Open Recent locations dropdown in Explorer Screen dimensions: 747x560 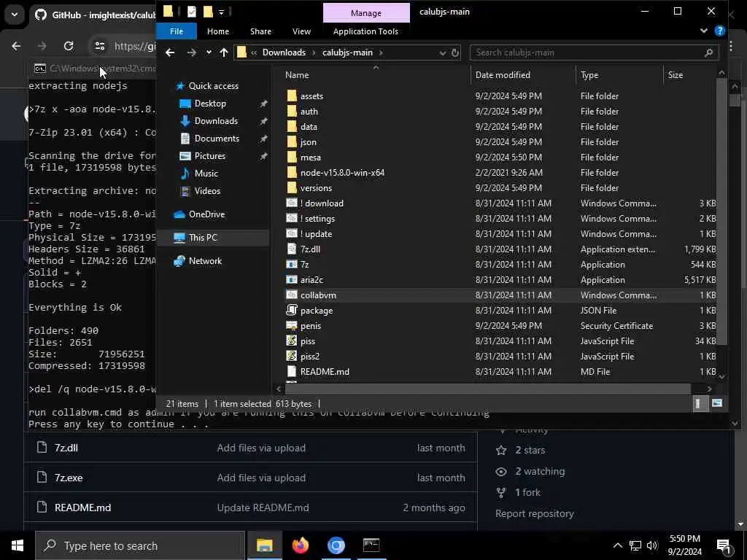209,52
